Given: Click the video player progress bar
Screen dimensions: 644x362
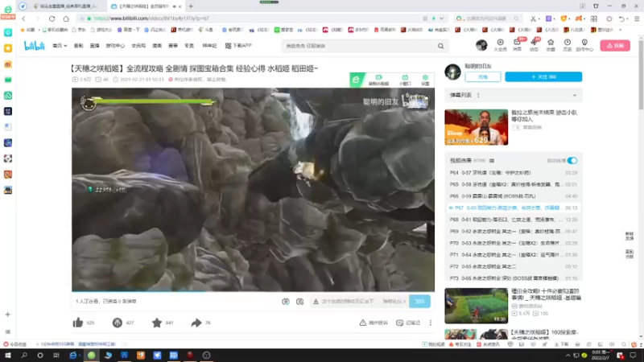Looking at the screenshot, I should (x=253, y=291).
